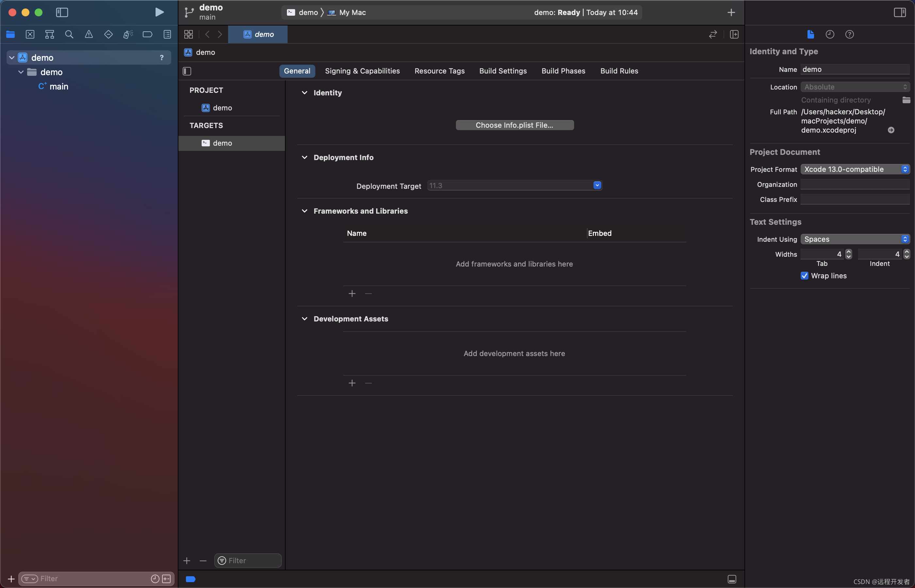Hide the project and targets list

[x=187, y=71]
